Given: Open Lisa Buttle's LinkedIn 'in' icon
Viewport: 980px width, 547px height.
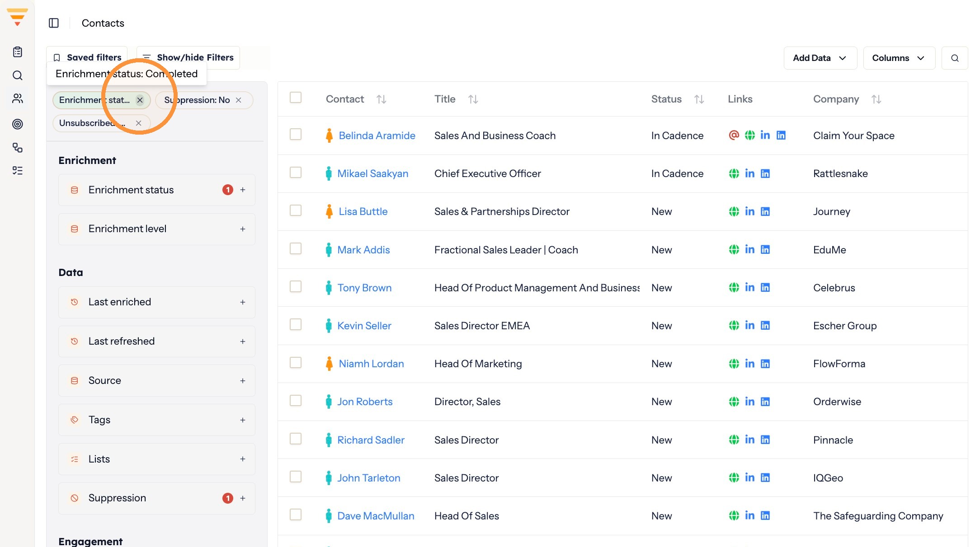Looking at the screenshot, I should [x=750, y=211].
